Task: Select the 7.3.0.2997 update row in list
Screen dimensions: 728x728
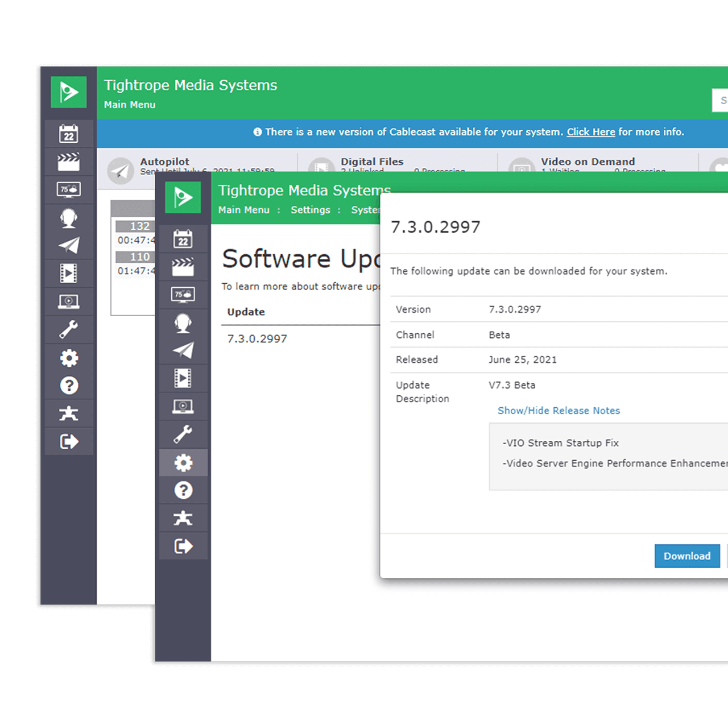Action: (257, 339)
